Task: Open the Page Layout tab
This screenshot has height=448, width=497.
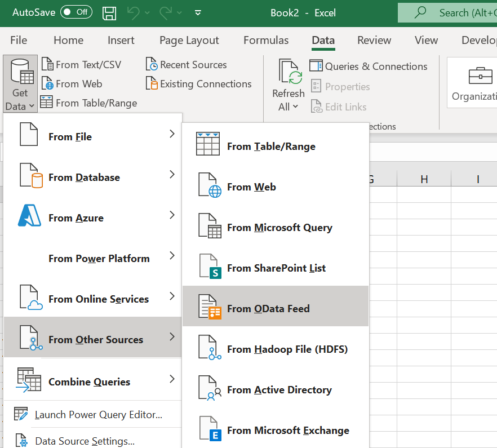Action: click(x=189, y=40)
